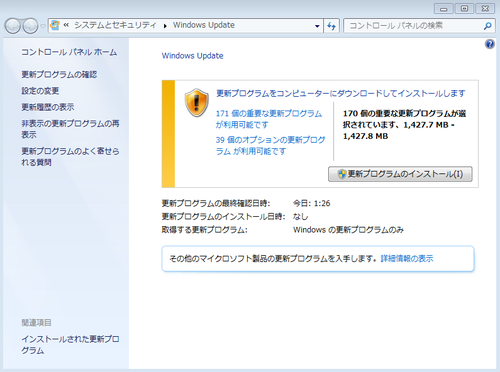
Task: Open the 171 個の重要な更新プログラム link
Action: (269, 119)
